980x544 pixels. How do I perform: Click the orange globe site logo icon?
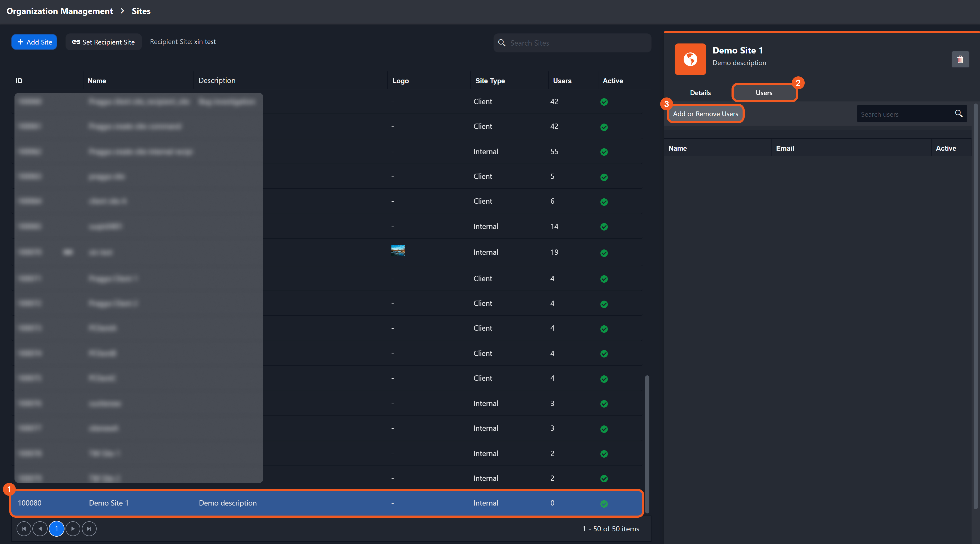[x=690, y=59]
